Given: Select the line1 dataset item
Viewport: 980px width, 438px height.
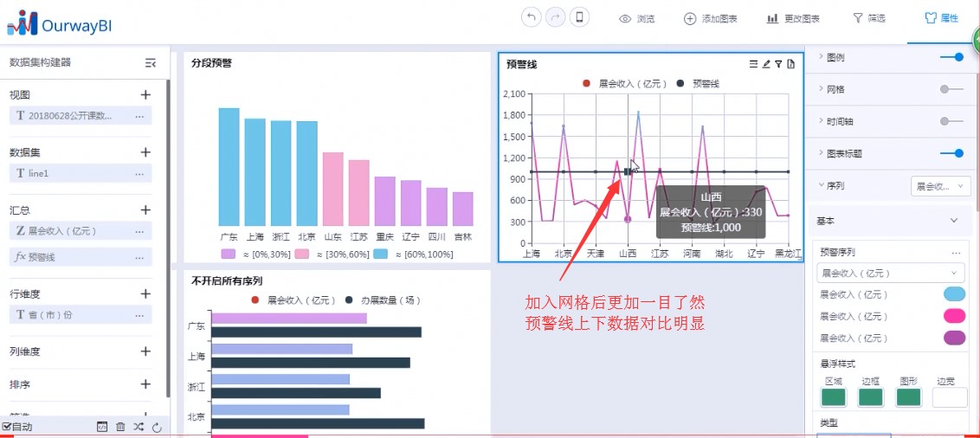Looking at the screenshot, I should tap(80, 173).
